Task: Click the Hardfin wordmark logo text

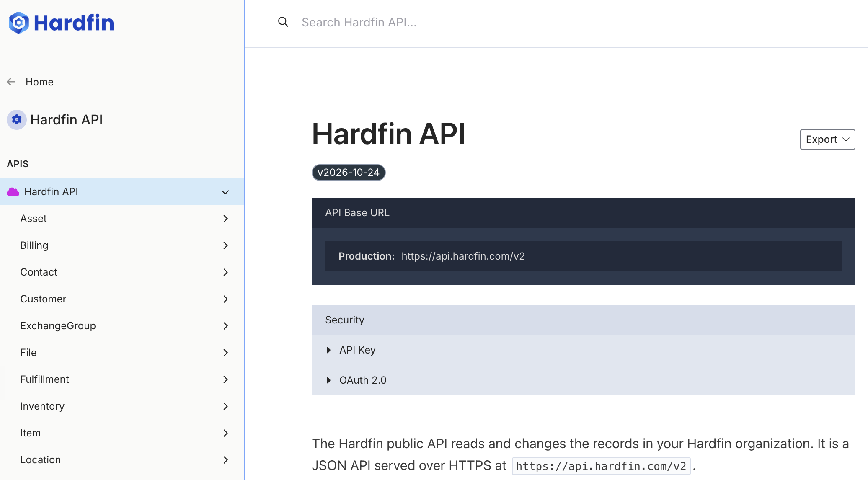Action: 74,23
